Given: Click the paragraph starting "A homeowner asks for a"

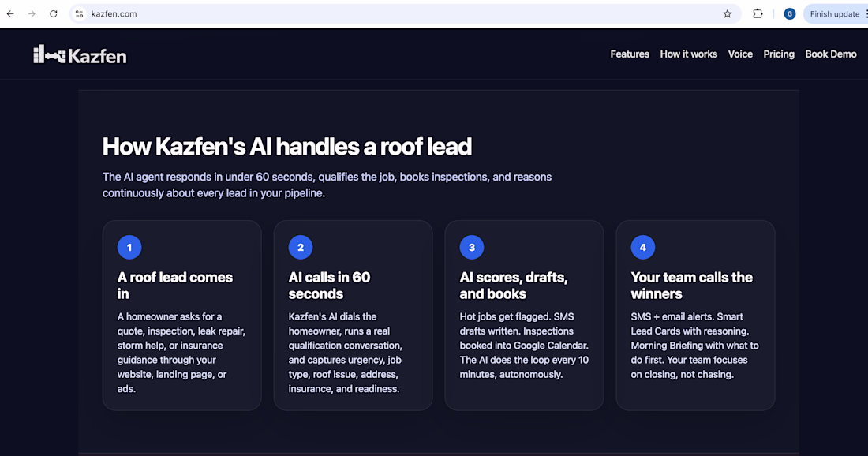Looking at the screenshot, I should point(181,353).
